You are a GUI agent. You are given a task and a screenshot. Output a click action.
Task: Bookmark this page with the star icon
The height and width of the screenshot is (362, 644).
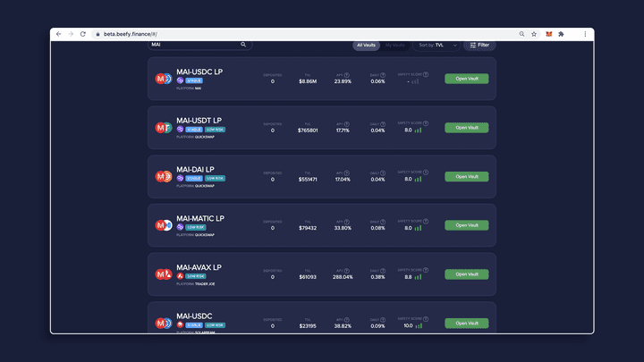point(535,34)
